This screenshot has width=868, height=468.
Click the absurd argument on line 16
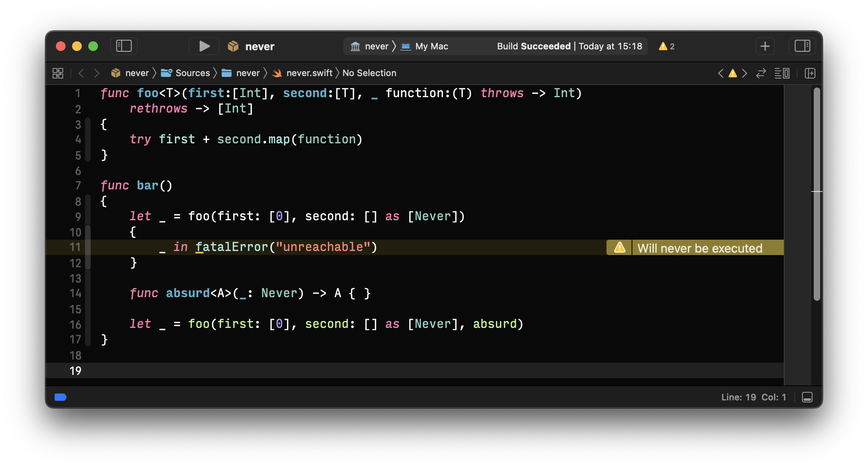pyautogui.click(x=495, y=324)
